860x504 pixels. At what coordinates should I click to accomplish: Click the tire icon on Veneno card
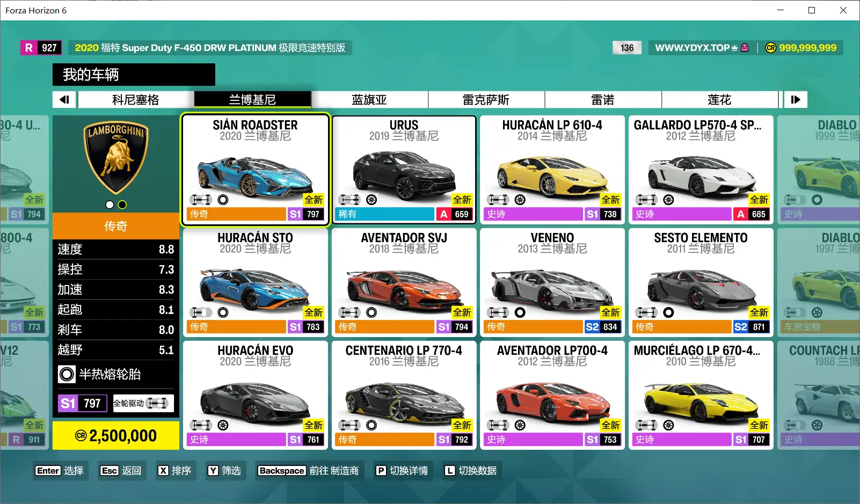(x=520, y=312)
